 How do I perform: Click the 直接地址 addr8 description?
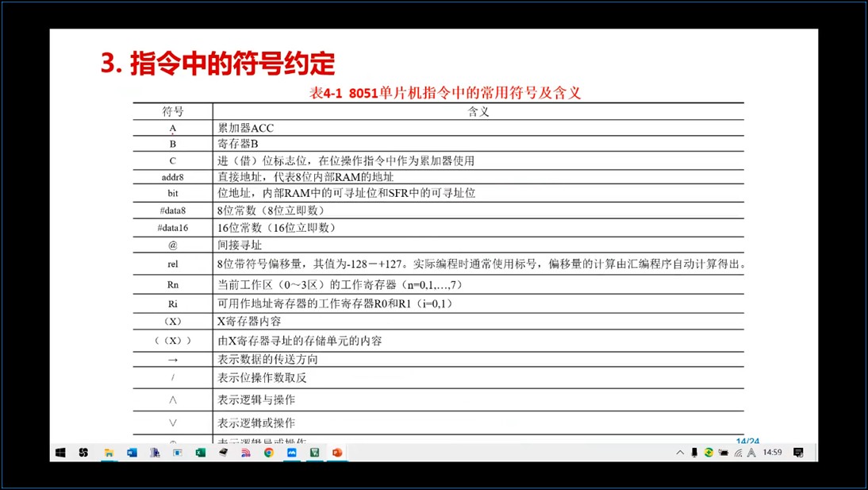[305, 177]
